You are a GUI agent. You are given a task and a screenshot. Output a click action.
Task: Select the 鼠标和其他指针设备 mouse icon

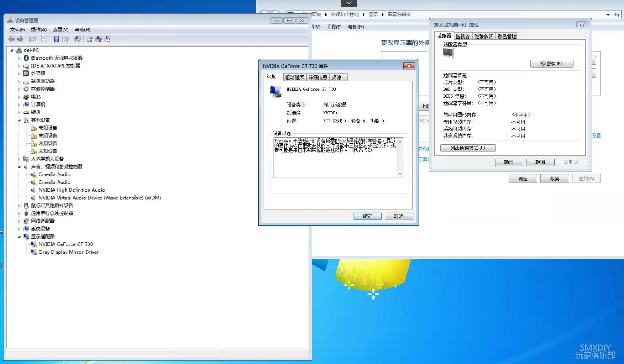point(26,205)
